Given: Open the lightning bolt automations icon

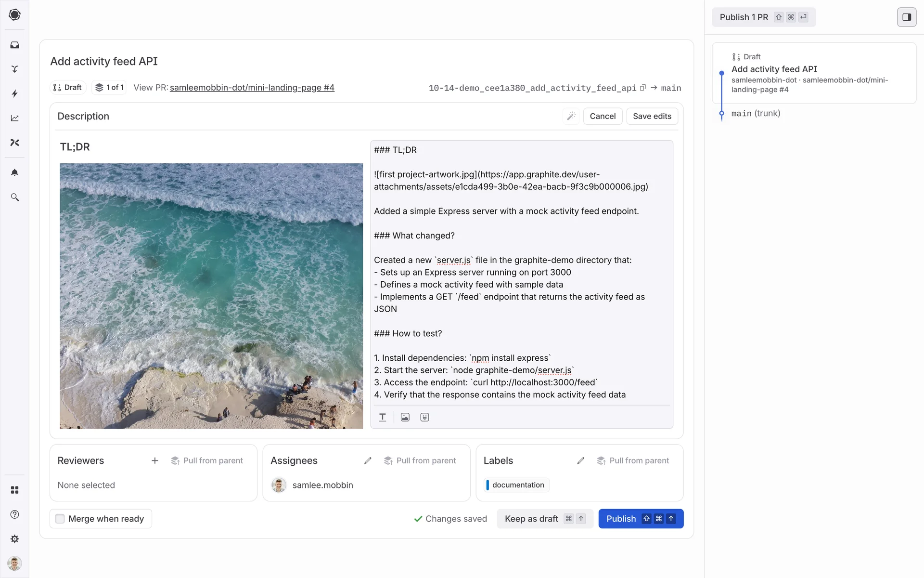Looking at the screenshot, I should [14, 93].
